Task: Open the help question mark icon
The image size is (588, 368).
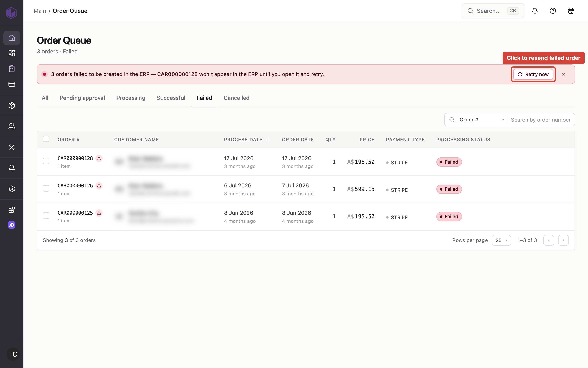Action: [x=553, y=11]
